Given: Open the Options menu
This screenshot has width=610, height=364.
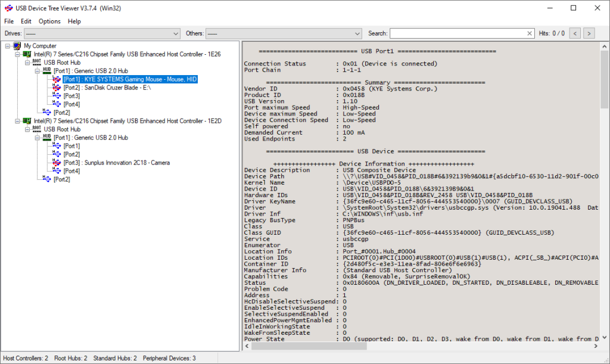Looking at the screenshot, I should coord(49,21).
